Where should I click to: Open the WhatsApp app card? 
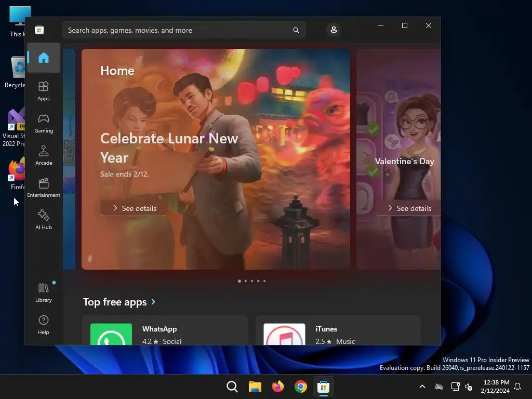coord(165,330)
